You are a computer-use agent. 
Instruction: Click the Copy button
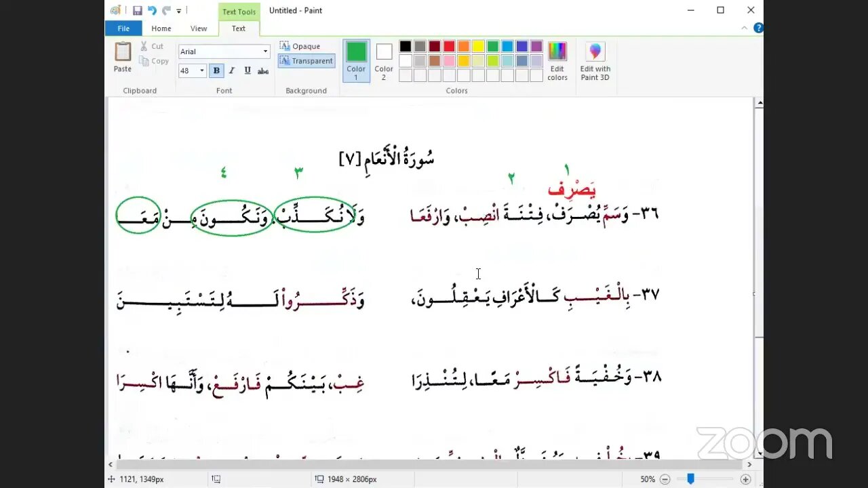point(154,61)
